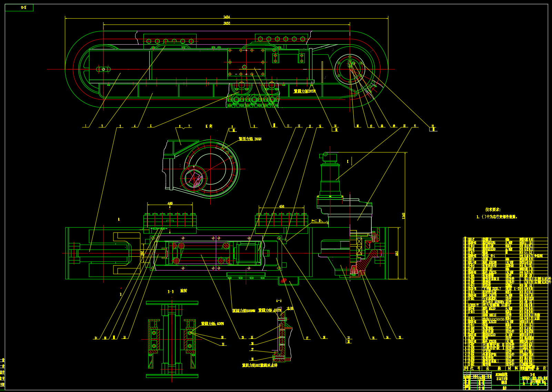Click the 紧固力矩887紧固后点焊 note
Image resolution: width=552 pixels, height=392 pixels.
[260, 365]
